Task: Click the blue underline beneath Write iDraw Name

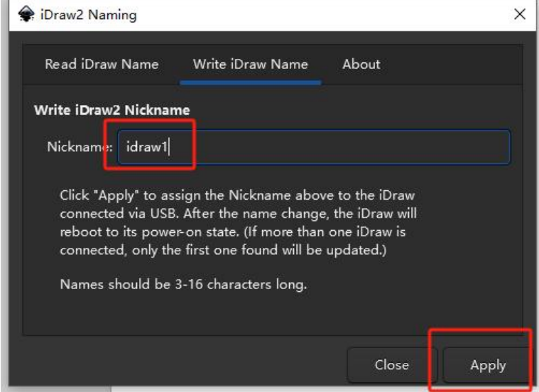Action: pyautogui.click(x=250, y=82)
